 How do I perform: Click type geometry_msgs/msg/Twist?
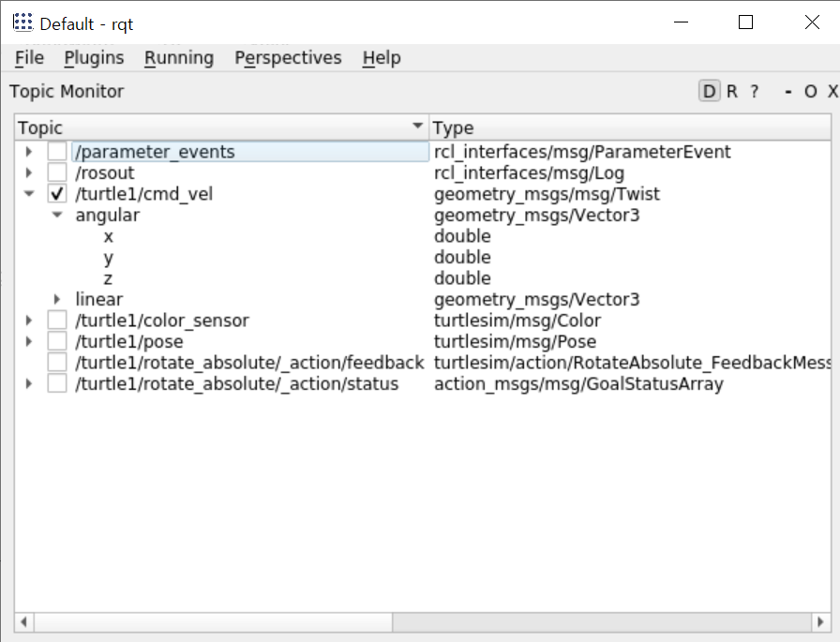pyautogui.click(x=547, y=194)
